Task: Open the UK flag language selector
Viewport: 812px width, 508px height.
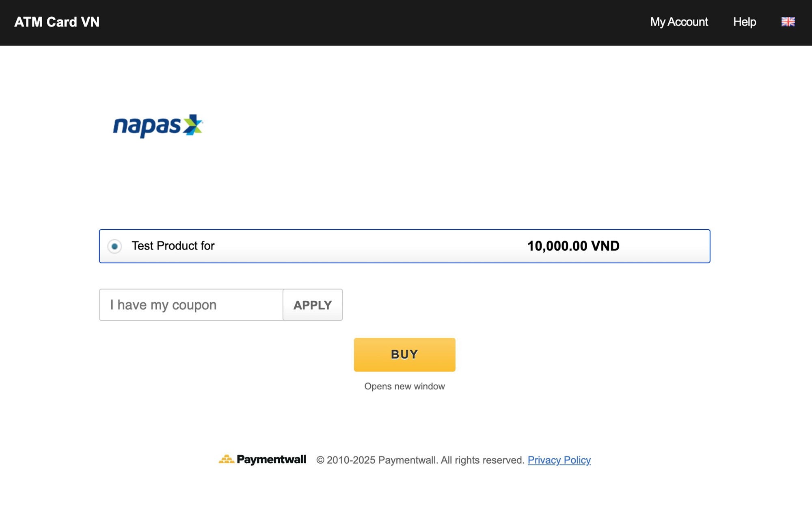Action: [x=788, y=22]
